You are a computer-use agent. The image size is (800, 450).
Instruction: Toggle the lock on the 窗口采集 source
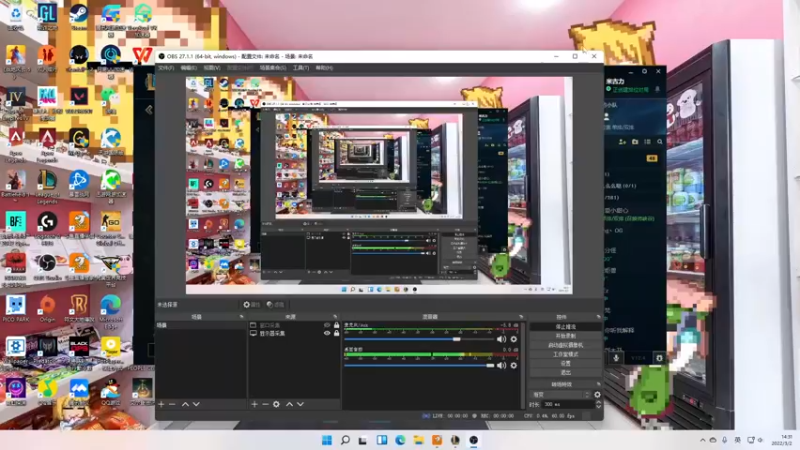[x=336, y=325]
